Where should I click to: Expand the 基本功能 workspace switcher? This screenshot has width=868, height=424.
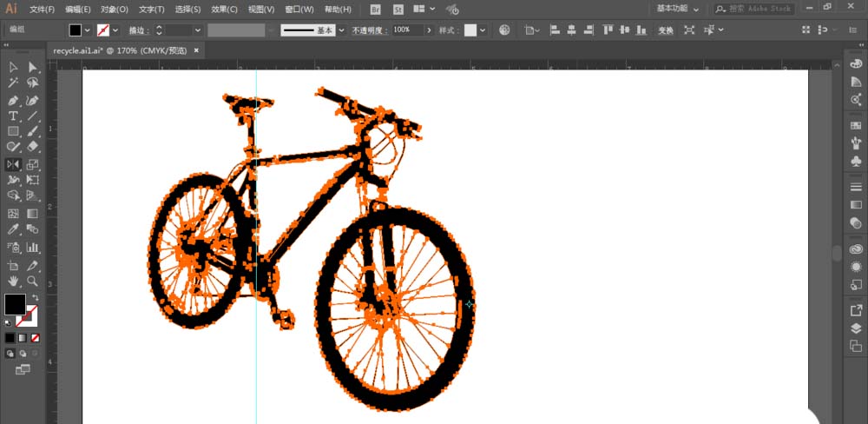677,9
